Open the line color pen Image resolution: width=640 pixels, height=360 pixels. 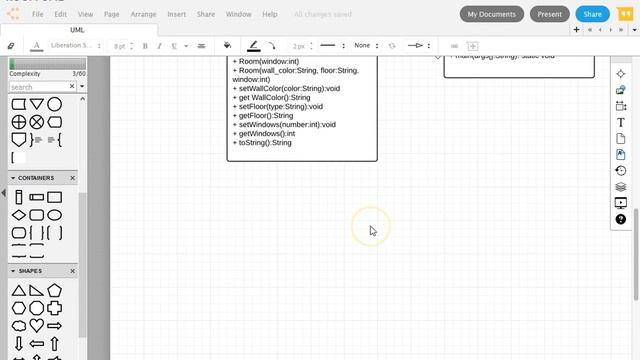(253, 46)
